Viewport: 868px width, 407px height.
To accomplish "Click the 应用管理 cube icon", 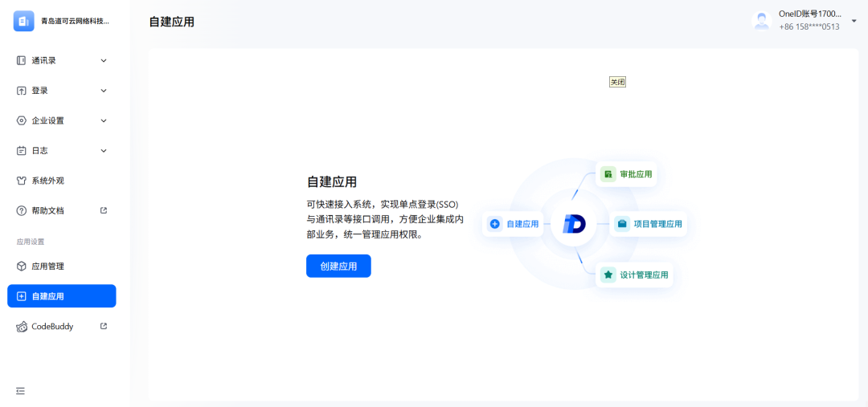I will click(21, 266).
